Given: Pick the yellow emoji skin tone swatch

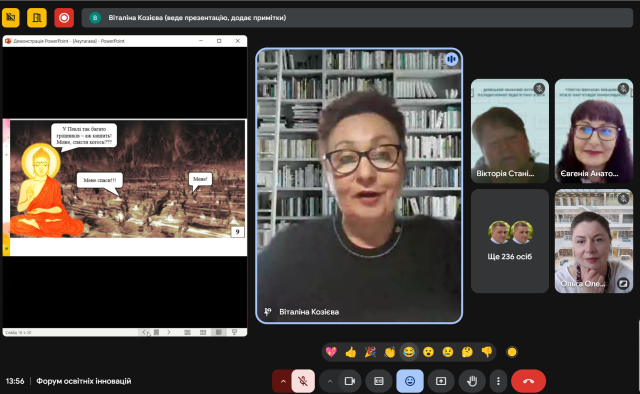Looking at the screenshot, I should 512,352.
